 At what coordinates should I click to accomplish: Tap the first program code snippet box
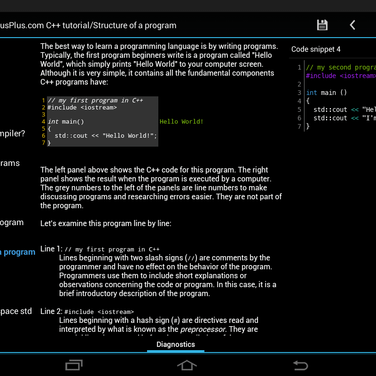(x=102, y=121)
